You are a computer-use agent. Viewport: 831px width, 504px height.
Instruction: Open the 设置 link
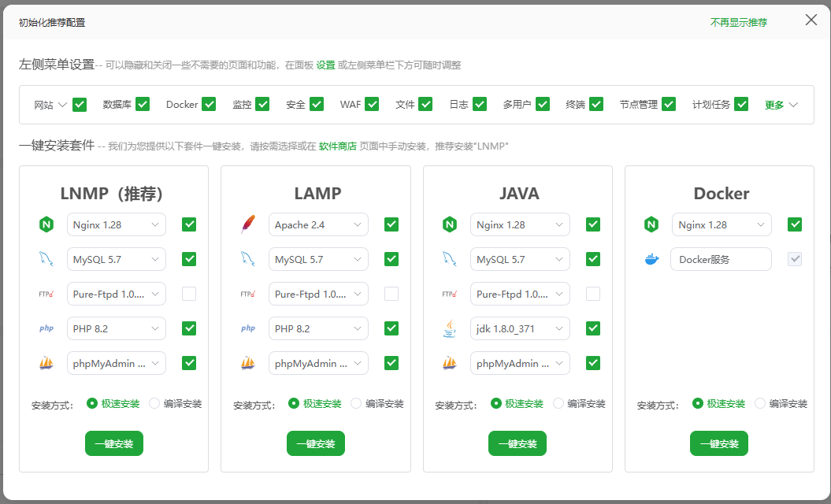coord(325,65)
